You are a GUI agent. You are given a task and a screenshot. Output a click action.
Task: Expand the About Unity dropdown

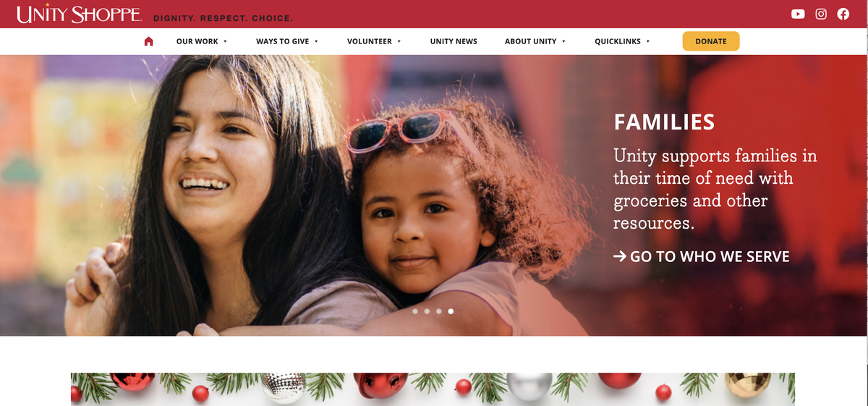point(535,41)
